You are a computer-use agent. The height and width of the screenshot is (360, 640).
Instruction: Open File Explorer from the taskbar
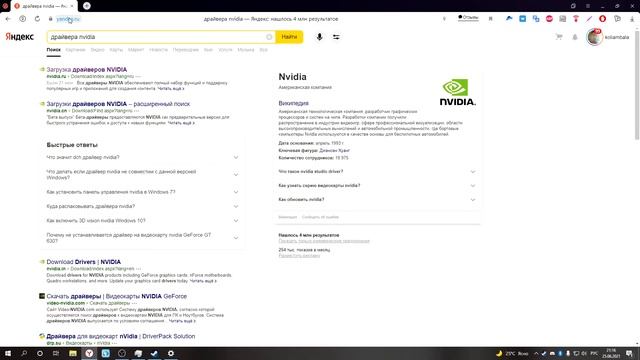[73, 353]
